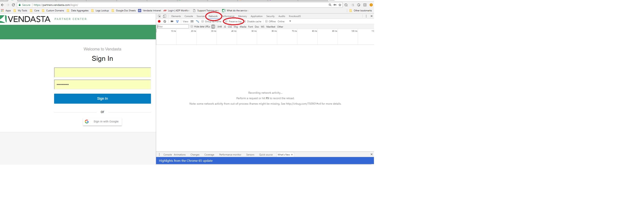Click the network Filter text field
644x220 pixels.
[x=173, y=26]
